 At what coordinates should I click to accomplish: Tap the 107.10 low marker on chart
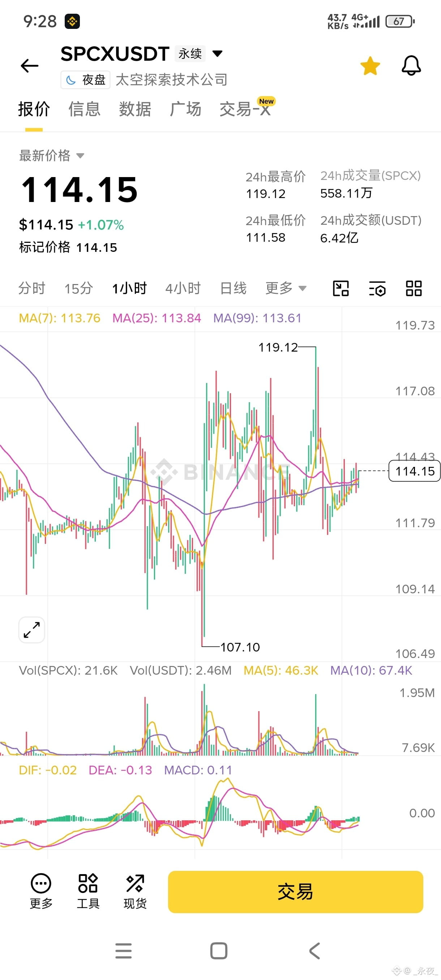(240, 647)
